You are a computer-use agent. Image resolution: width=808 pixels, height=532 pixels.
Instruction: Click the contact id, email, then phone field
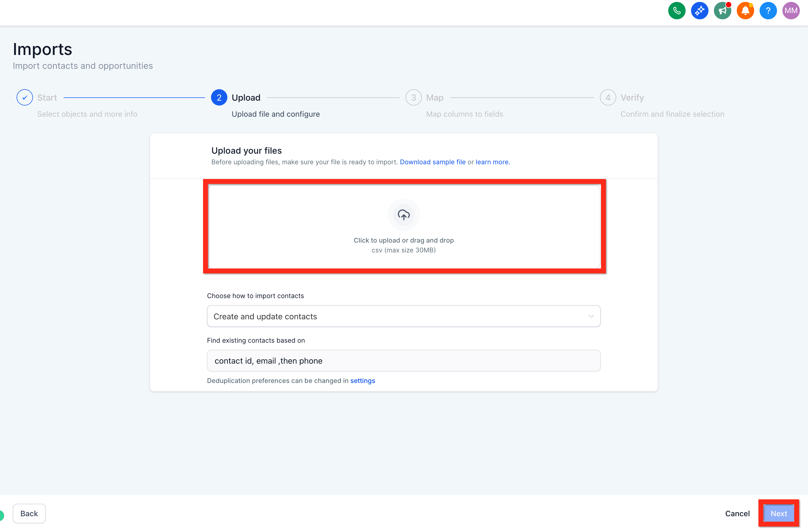pos(404,361)
